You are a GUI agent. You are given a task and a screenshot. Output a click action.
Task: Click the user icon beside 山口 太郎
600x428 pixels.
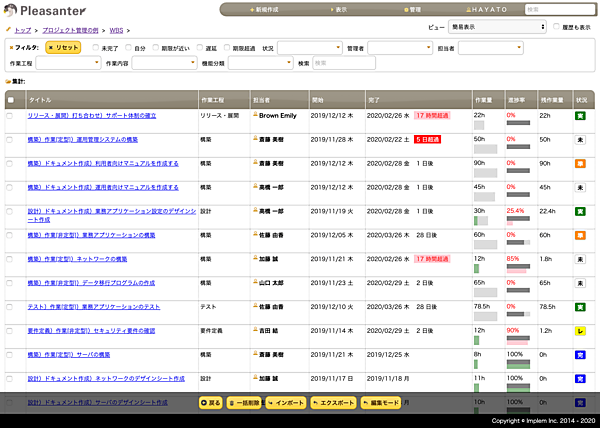pyautogui.click(x=255, y=283)
